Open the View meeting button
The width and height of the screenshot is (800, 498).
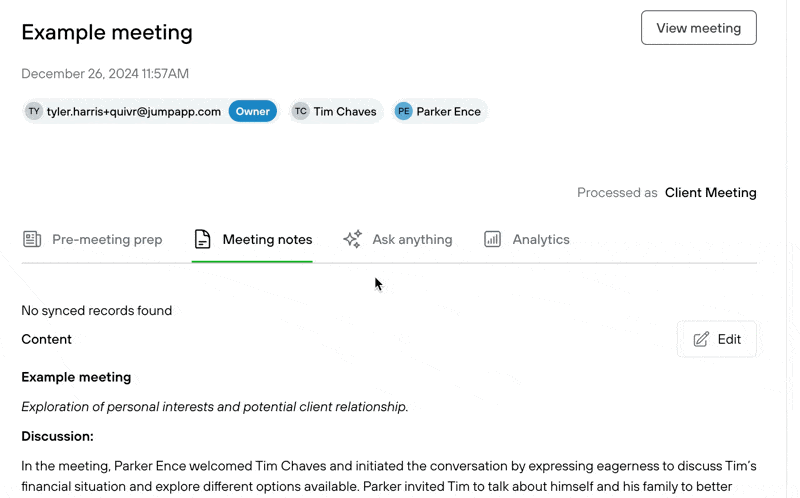click(698, 28)
